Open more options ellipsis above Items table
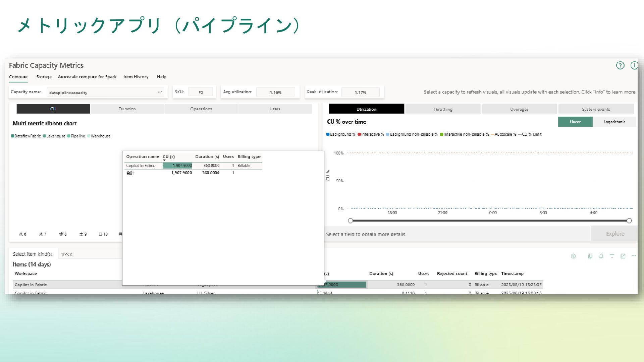The height and width of the screenshot is (362, 644). click(x=634, y=255)
